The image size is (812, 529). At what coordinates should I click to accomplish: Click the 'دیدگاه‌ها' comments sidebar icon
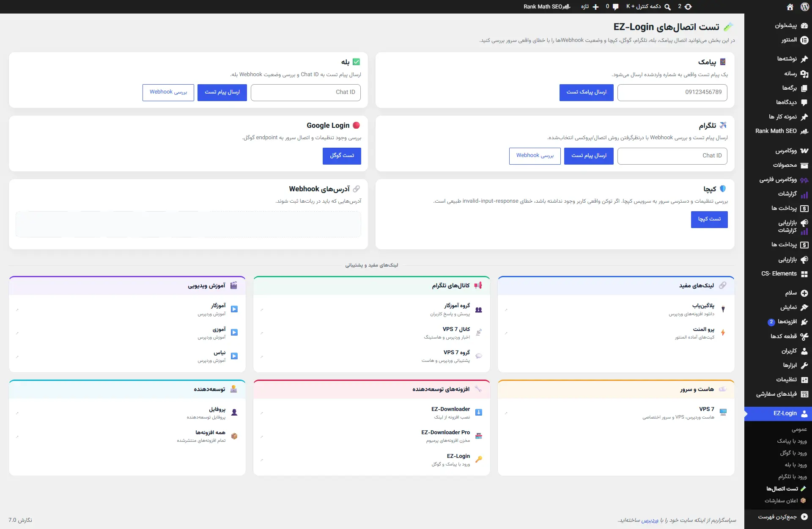[804, 102]
